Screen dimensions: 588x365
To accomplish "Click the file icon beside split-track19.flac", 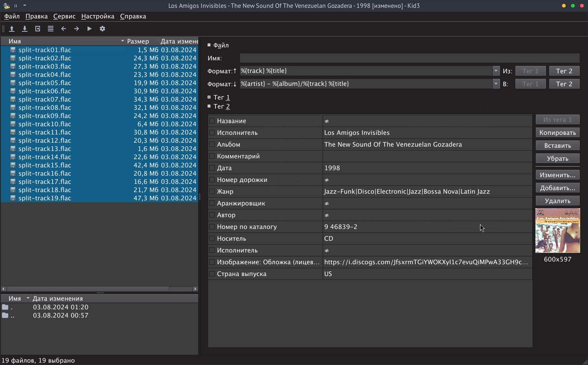I will [x=13, y=198].
